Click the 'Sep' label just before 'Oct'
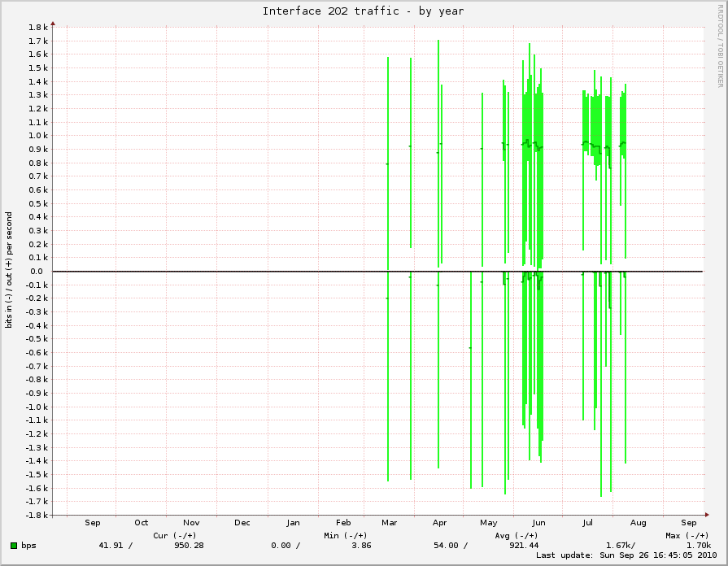This screenshot has width=728, height=566. tap(93, 523)
